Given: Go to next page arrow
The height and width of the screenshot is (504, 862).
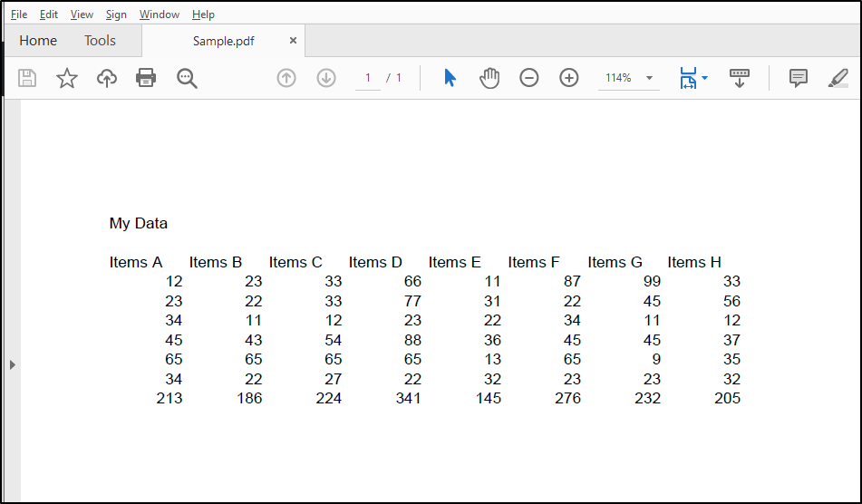Looking at the screenshot, I should point(326,78).
